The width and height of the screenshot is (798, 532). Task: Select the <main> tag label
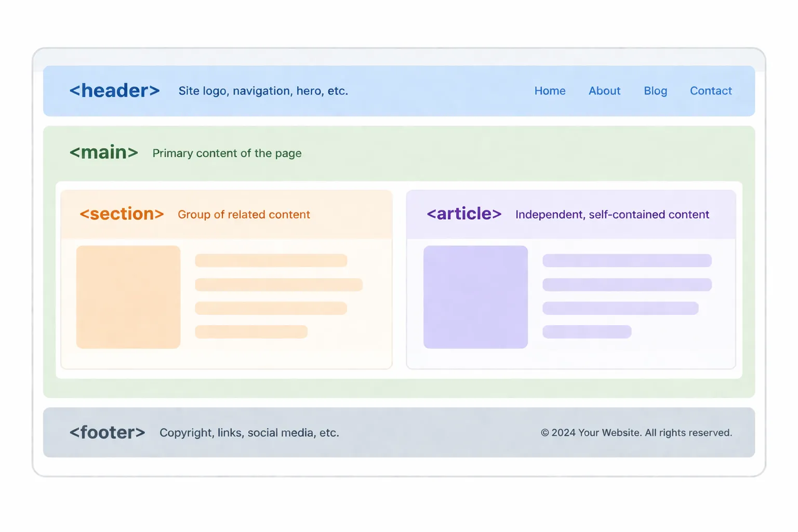tap(103, 152)
